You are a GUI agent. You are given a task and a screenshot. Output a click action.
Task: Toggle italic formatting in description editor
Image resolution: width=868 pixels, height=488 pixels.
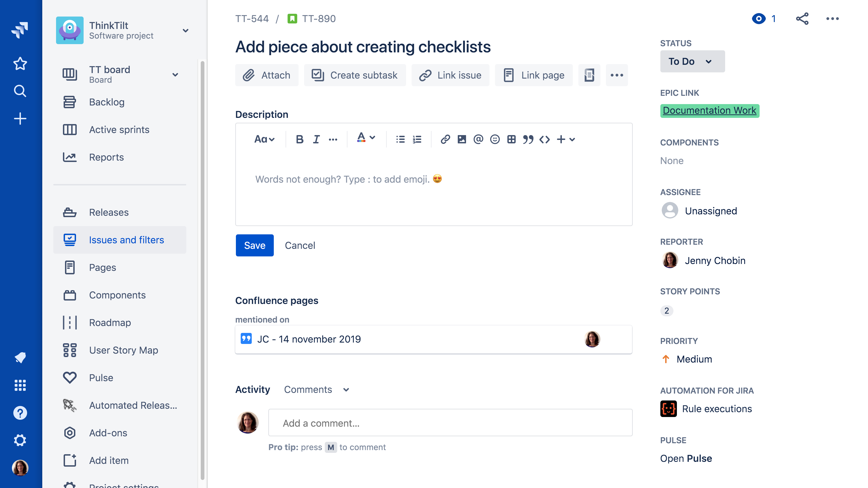[x=316, y=139]
